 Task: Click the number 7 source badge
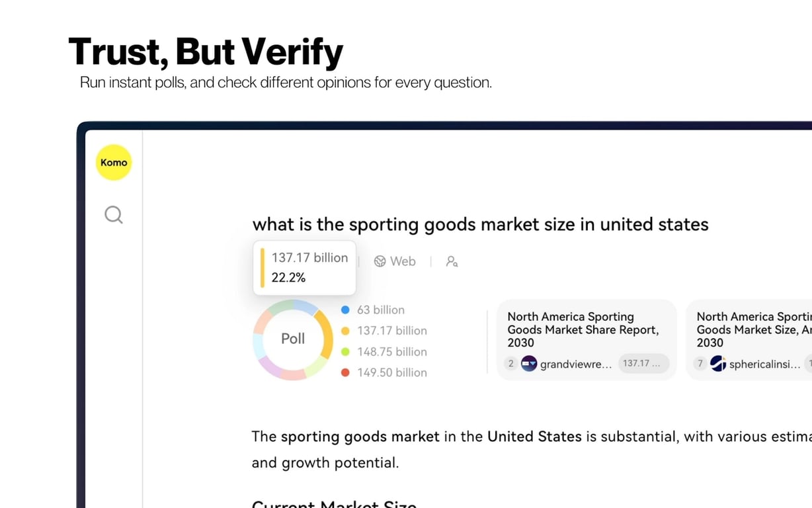tap(700, 363)
